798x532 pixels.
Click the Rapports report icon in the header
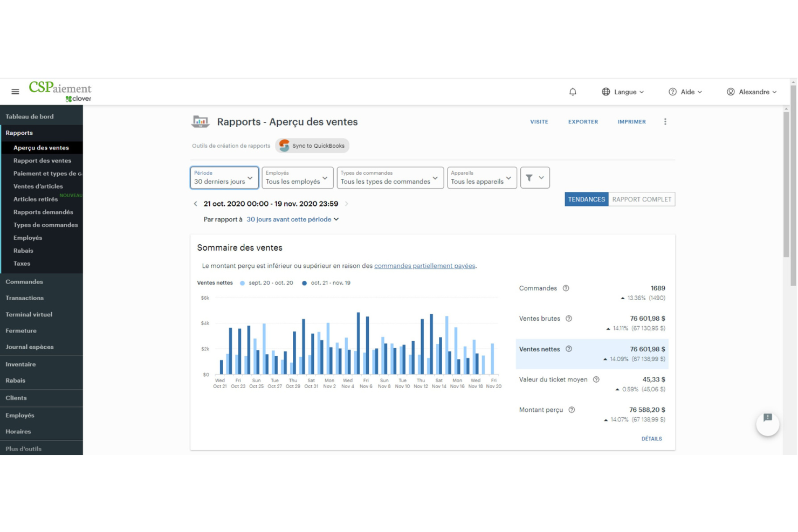coord(200,122)
